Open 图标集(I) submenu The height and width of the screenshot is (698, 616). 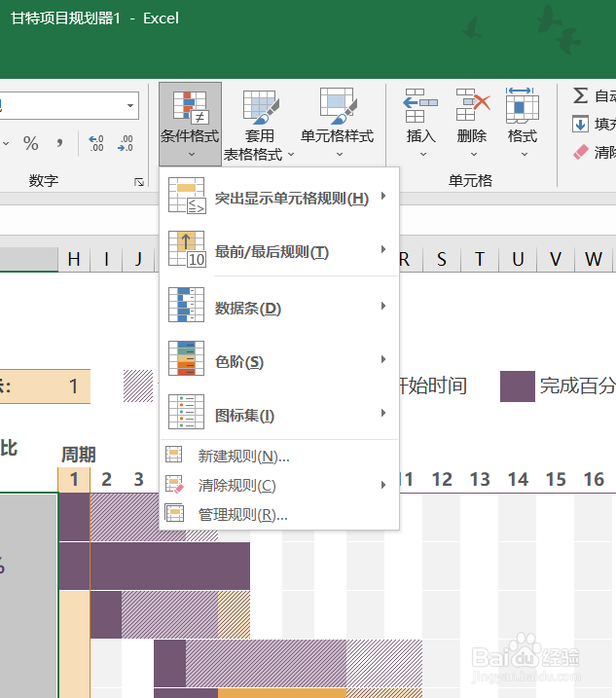[x=279, y=413]
